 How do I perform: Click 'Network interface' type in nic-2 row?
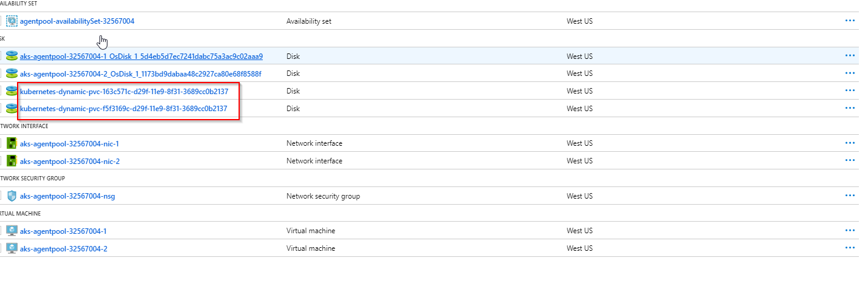[x=314, y=161]
